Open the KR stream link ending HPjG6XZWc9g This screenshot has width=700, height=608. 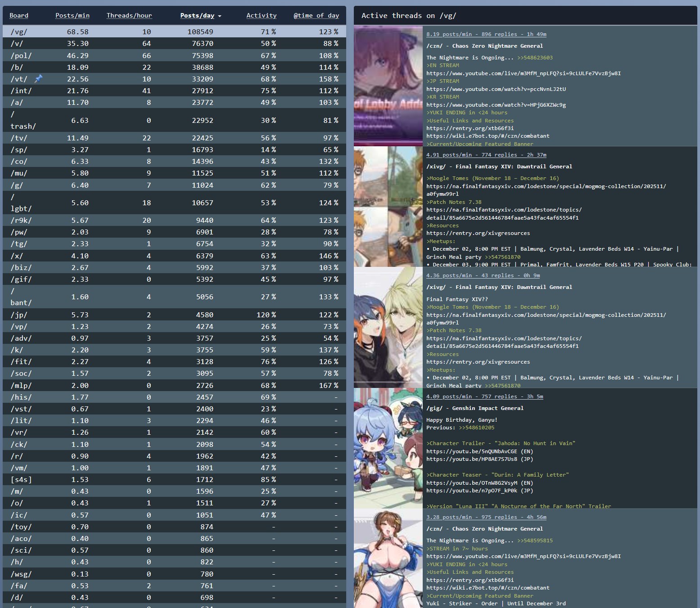tap(496, 105)
